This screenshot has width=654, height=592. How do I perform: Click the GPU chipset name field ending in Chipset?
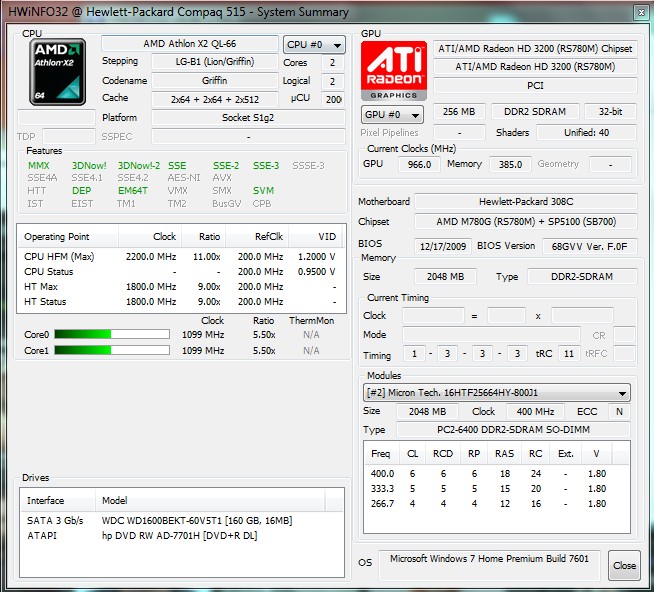535,49
